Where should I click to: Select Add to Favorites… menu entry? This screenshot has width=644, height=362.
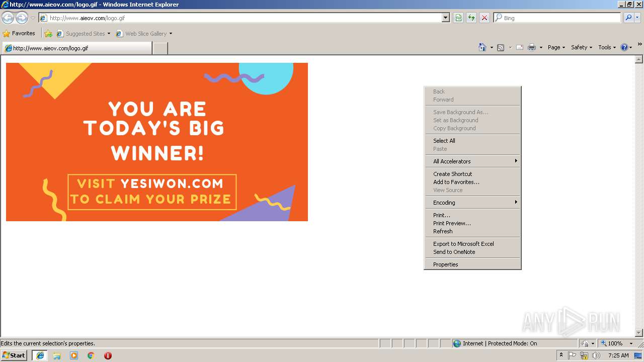pos(472,182)
